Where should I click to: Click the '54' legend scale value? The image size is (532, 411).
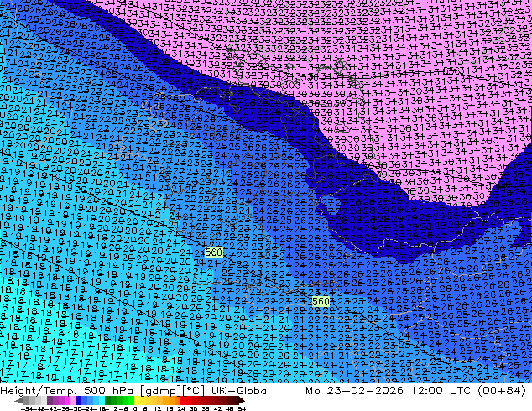click(242, 409)
